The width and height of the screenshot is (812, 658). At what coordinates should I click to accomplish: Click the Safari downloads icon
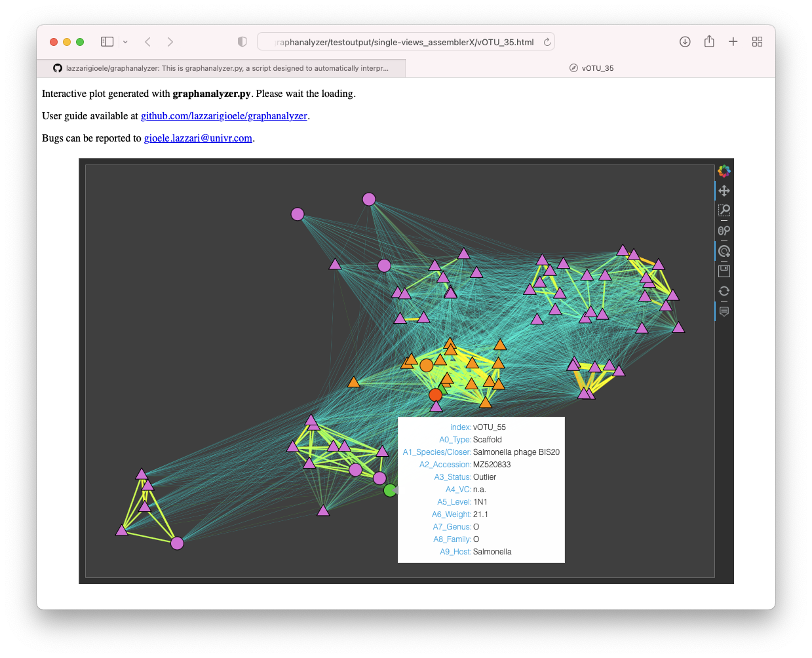[685, 41]
